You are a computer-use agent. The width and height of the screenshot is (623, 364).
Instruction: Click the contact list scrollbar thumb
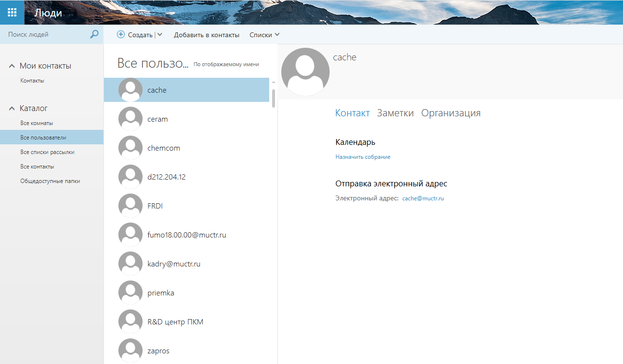[x=274, y=98]
